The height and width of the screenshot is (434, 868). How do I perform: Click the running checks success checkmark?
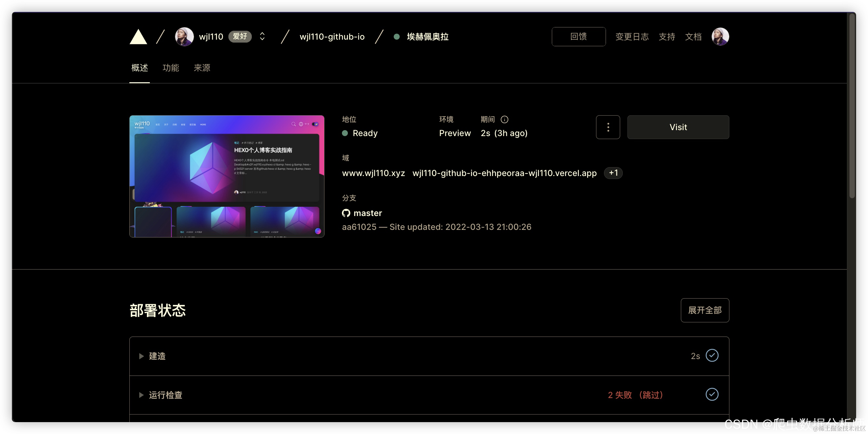coord(712,394)
